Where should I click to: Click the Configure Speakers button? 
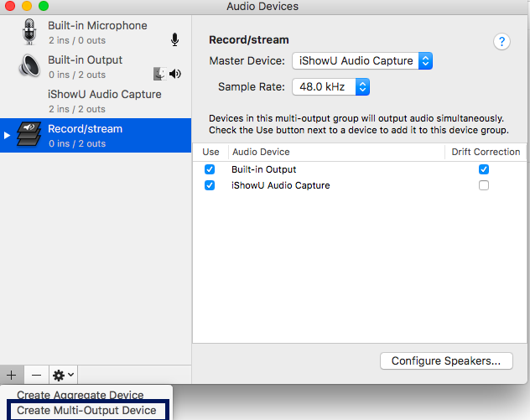point(446,360)
